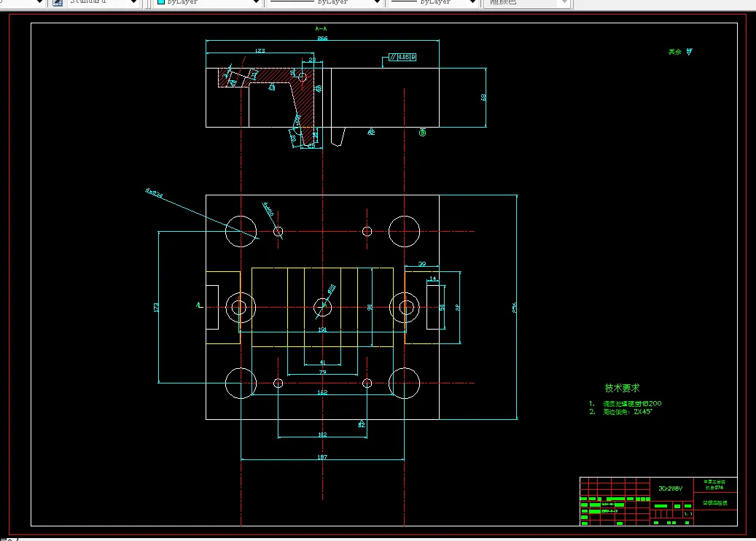Open the ByLayer lineweight dropdown
756x541 pixels.
pos(433,2)
